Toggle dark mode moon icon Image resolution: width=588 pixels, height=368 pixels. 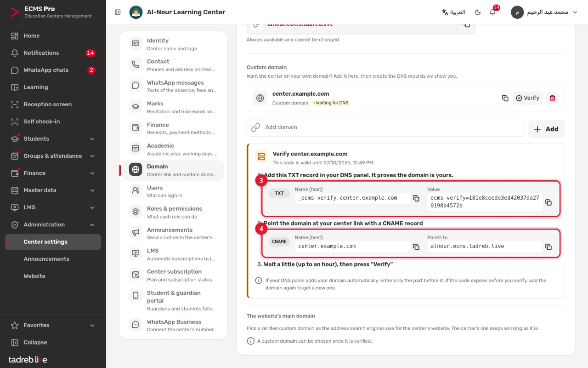[x=478, y=12]
